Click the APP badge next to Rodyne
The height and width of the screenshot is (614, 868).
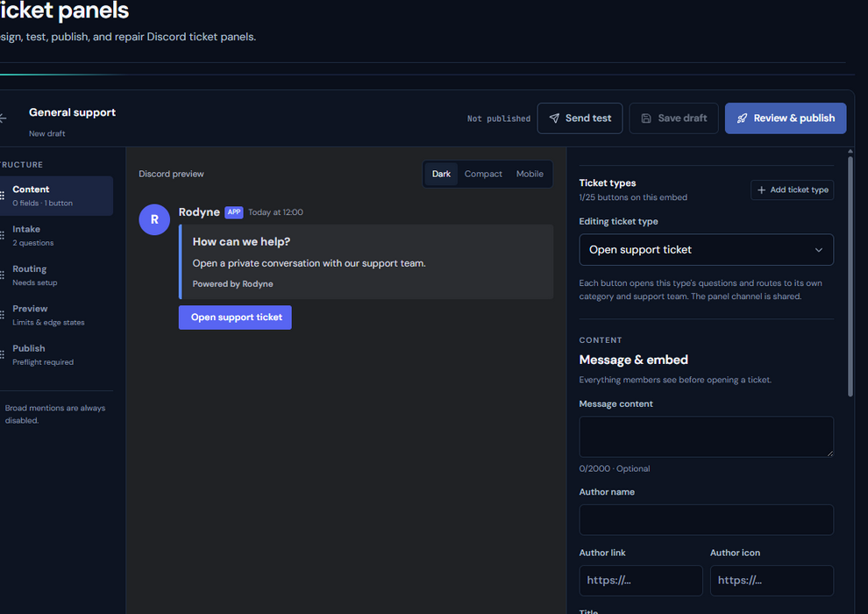click(233, 212)
